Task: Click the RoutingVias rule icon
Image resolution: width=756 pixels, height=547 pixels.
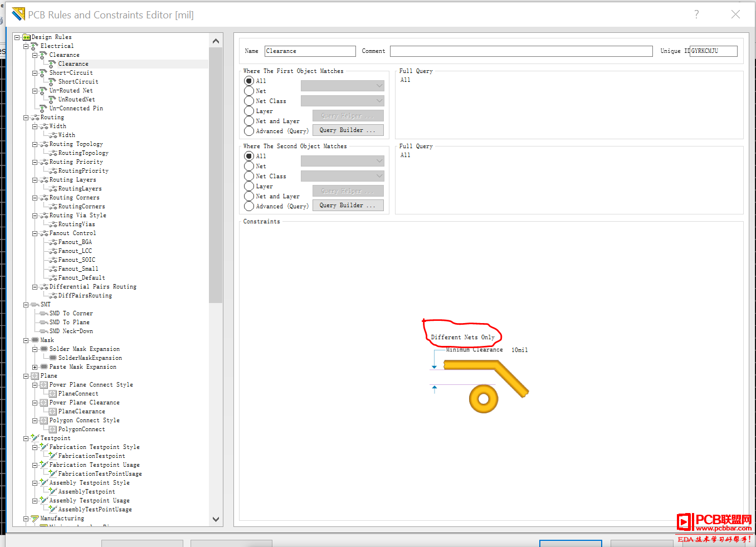Action: pos(53,224)
